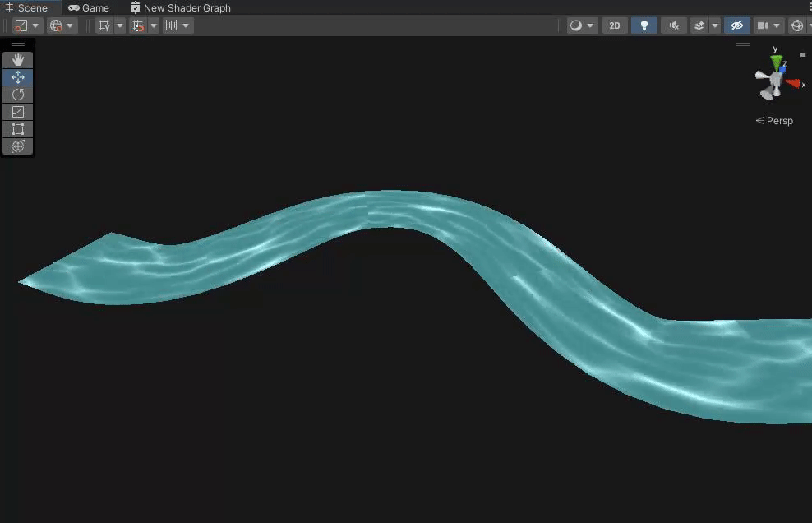Toggle 2D view mode
This screenshot has width=812, height=523.
tap(614, 25)
